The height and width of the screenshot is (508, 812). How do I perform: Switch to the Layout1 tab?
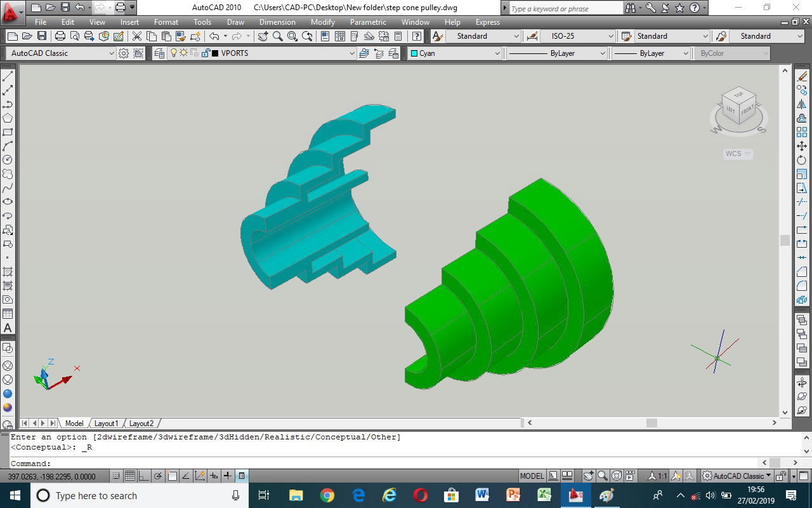click(x=106, y=423)
